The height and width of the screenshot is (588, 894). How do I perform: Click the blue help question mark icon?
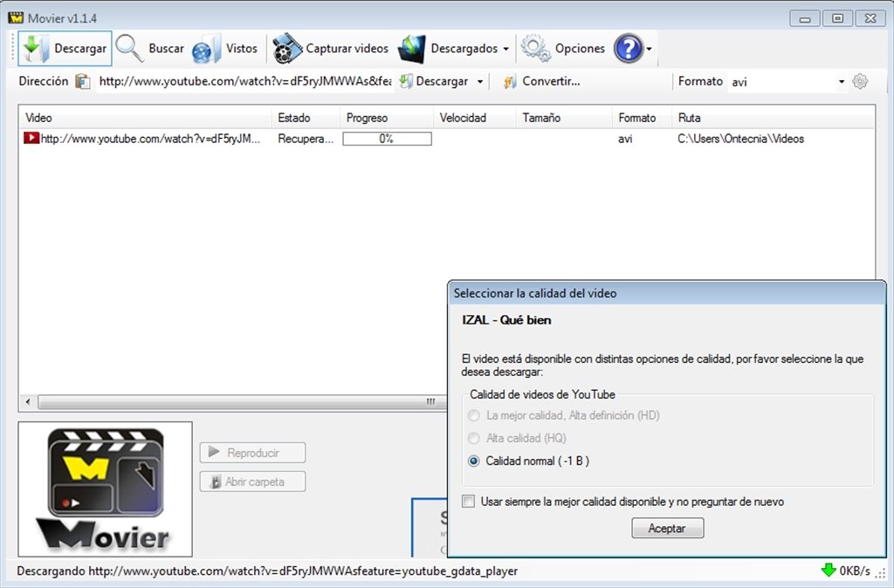coord(629,49)
